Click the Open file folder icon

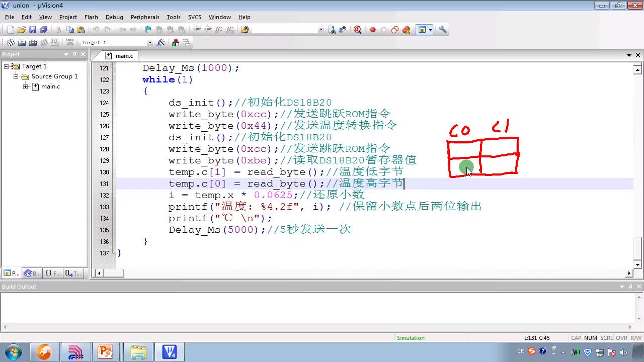(21, 30)
